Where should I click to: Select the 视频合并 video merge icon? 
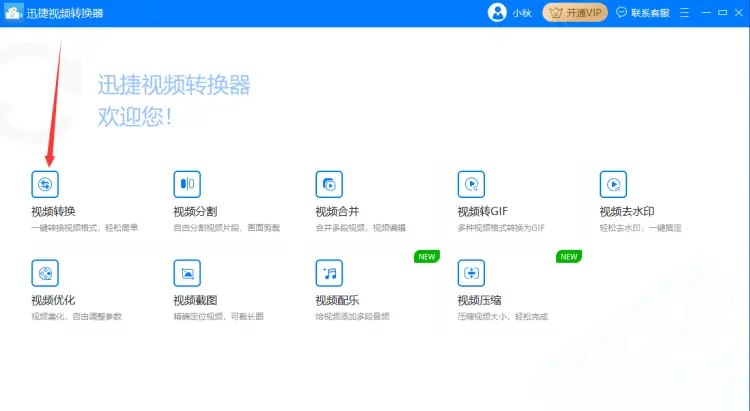coord(329,184)
